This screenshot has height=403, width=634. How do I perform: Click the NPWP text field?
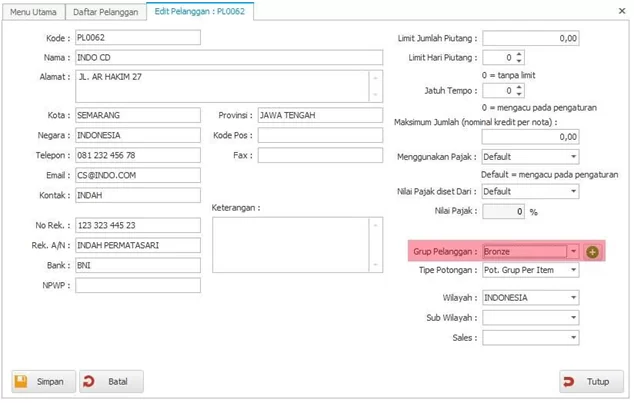tap(137, 285)
